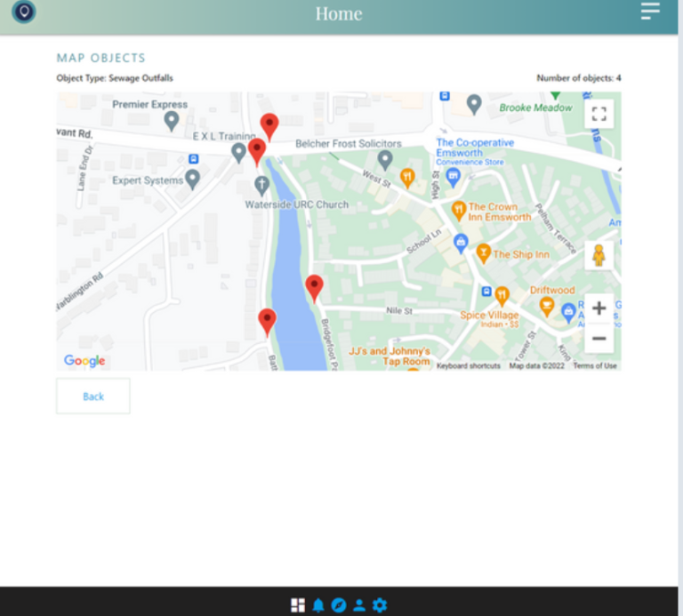Click the location logo in the header

click(24, 12)
